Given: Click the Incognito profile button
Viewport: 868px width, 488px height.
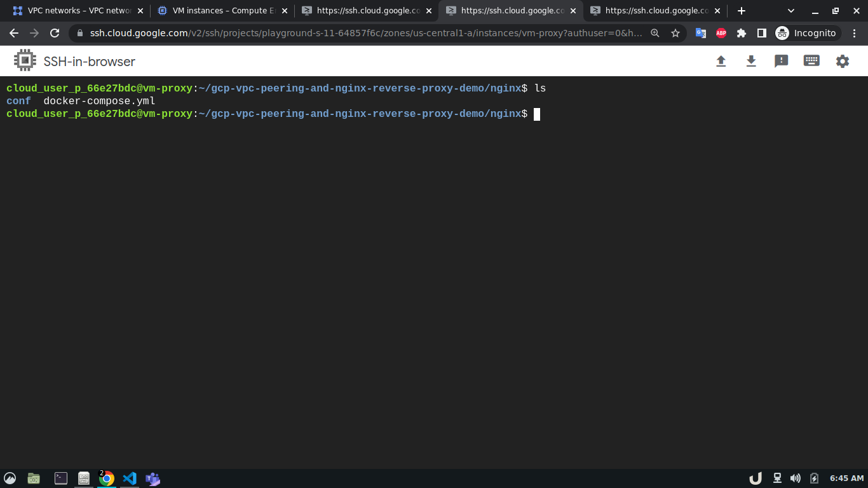Looking at the screenshot, I should 808,33.
